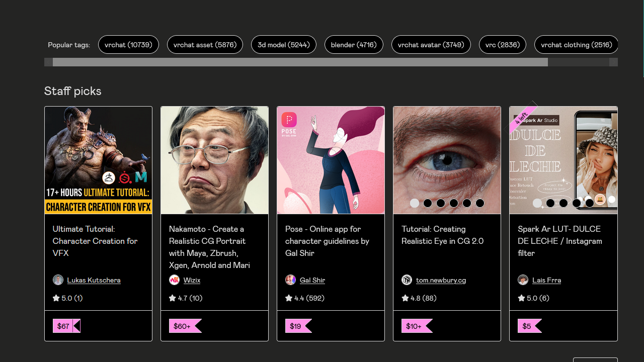
Task: Click the popular tags horizontal scrollbar thumb
Action: [x=300, y=62]
